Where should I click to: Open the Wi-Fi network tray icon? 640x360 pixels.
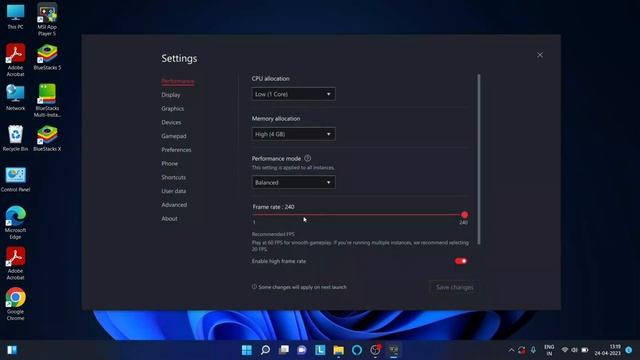pyautogui.click(x=565, y=350)
